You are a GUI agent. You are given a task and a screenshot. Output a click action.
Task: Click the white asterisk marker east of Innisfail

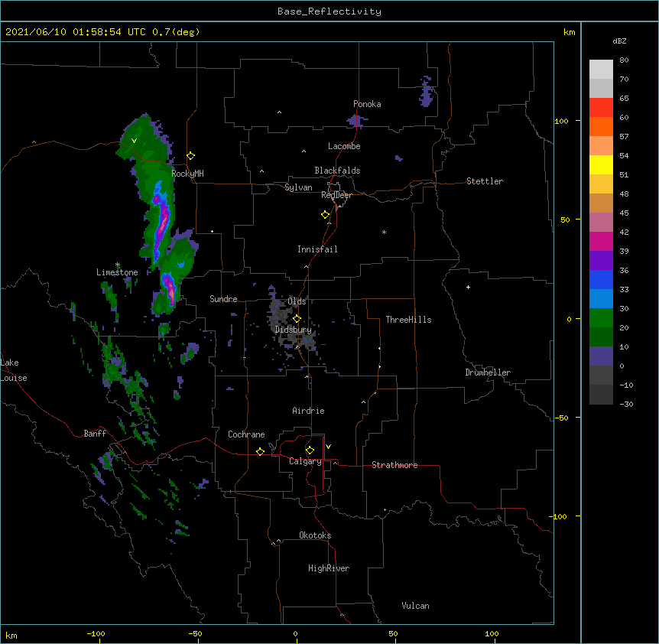(384, 232)
